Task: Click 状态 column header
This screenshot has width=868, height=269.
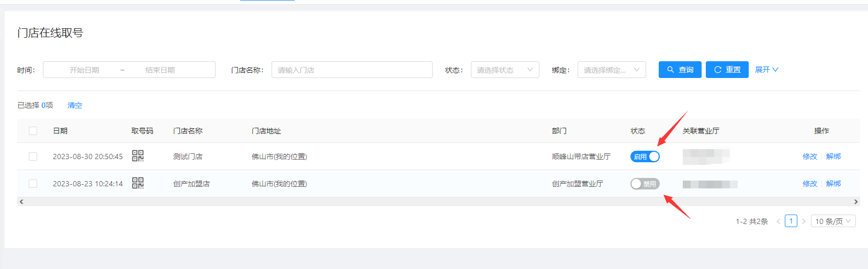Action: (638, 131)
